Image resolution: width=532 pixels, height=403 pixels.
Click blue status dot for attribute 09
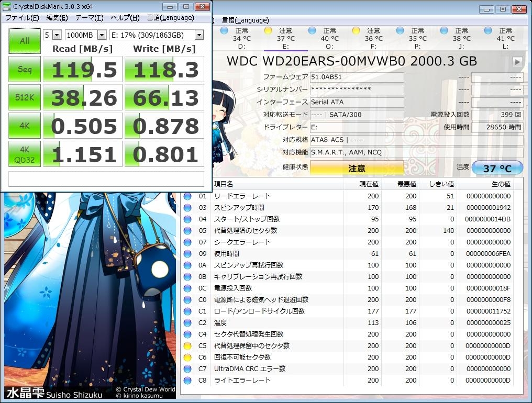187,254
